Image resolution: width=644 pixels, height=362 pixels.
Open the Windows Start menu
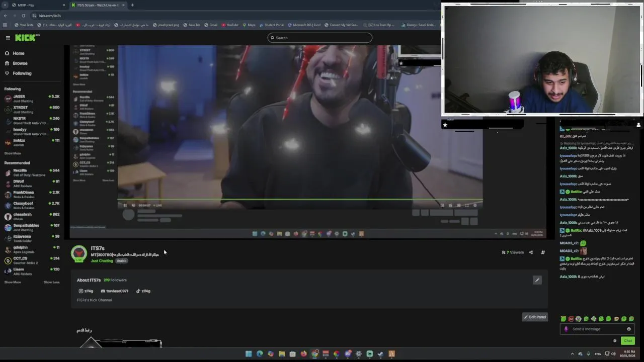249,354
